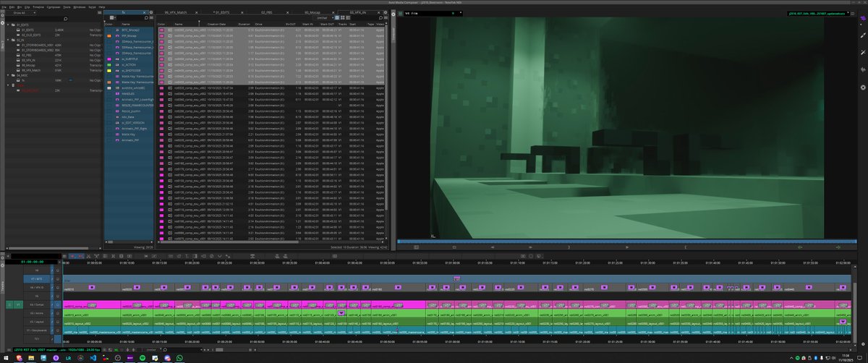Collapse the 01_EDITS project folder

9,24
